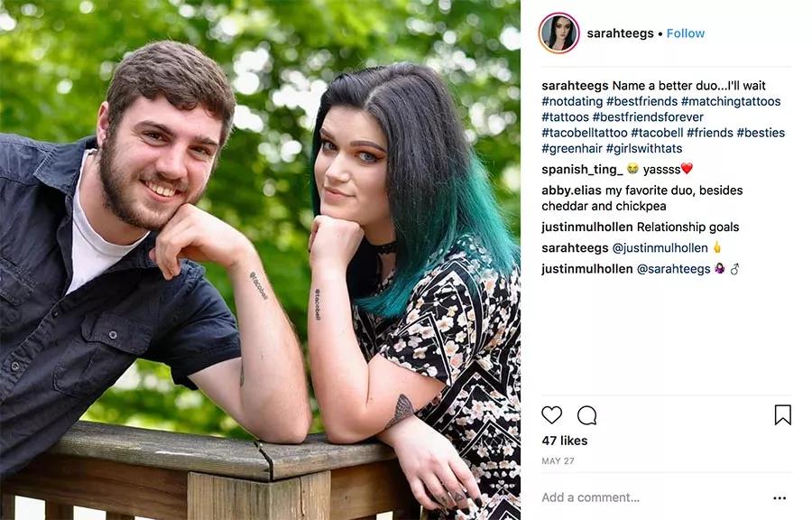Follow sarahteegs account
812x520 pixels.
685,33
